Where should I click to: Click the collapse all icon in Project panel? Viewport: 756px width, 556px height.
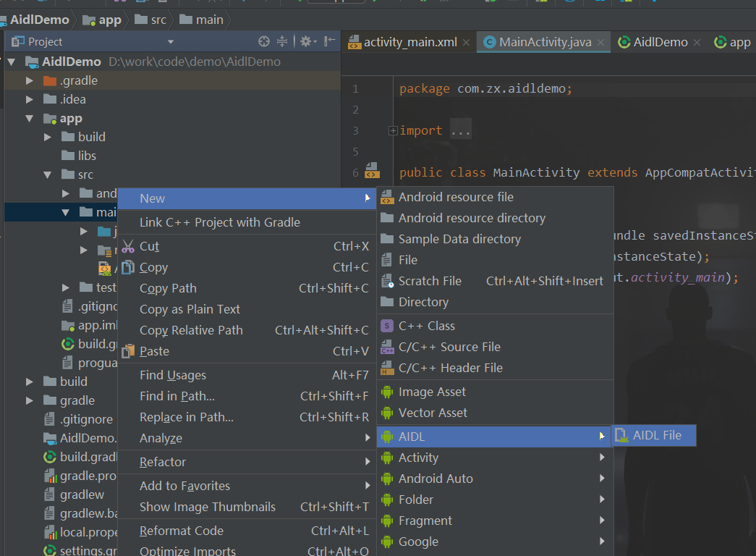[x=282, y=41]
